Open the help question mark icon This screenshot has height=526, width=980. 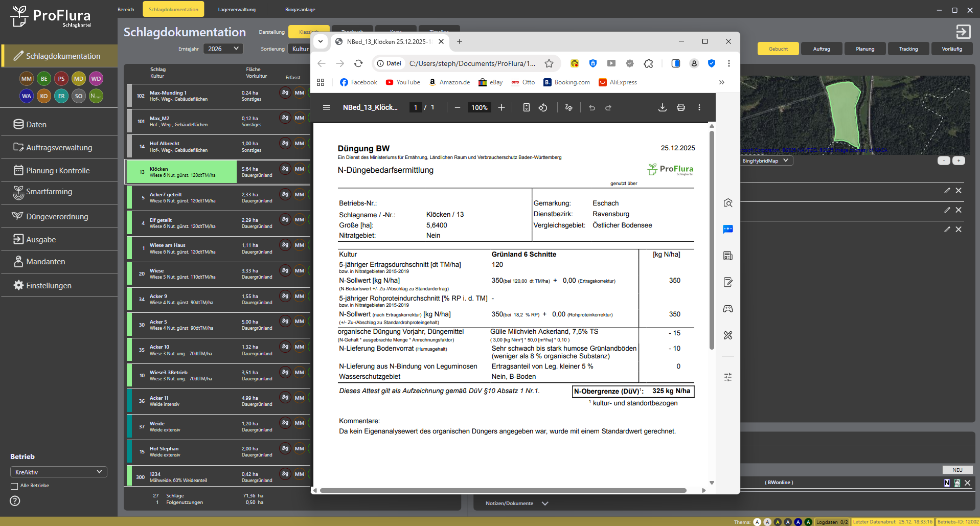tap(15, 501)
